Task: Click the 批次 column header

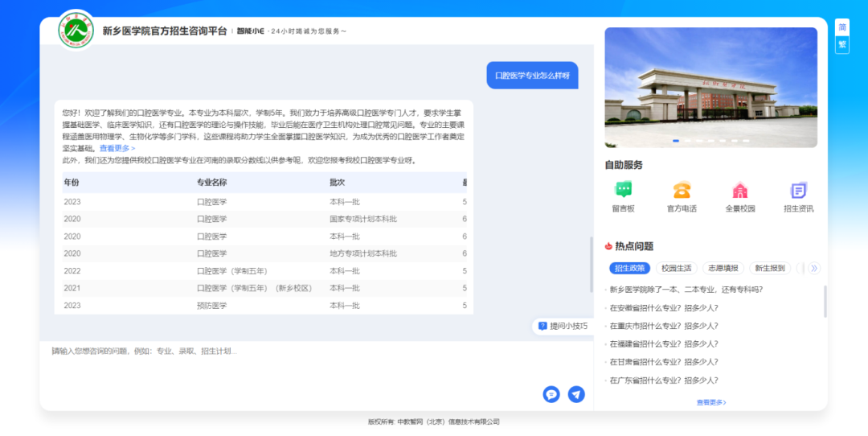Action: point(337,183)
